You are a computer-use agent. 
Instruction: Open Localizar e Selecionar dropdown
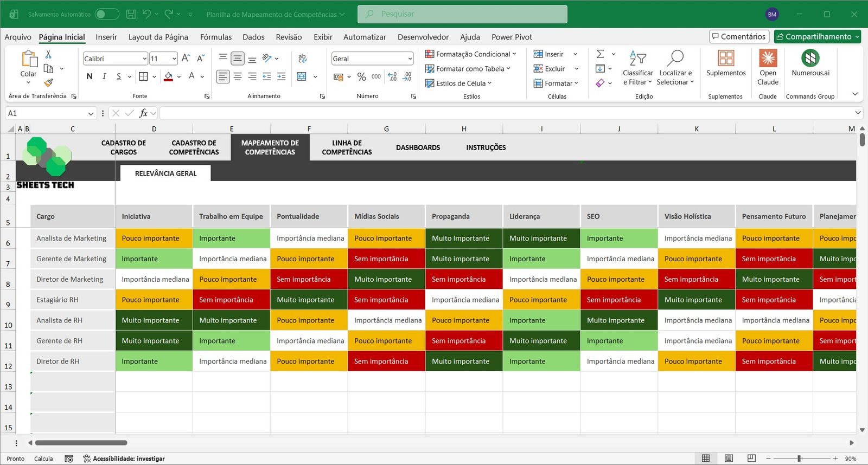[x=675, y=67]
